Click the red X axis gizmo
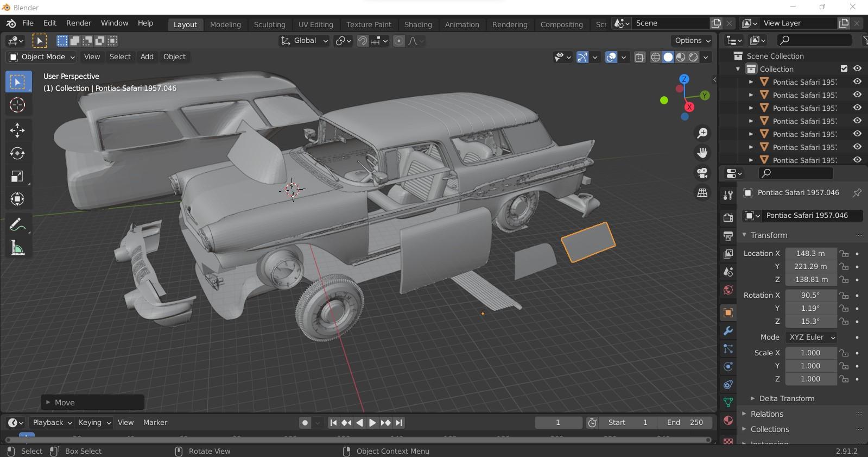 (x=689, y=107)
